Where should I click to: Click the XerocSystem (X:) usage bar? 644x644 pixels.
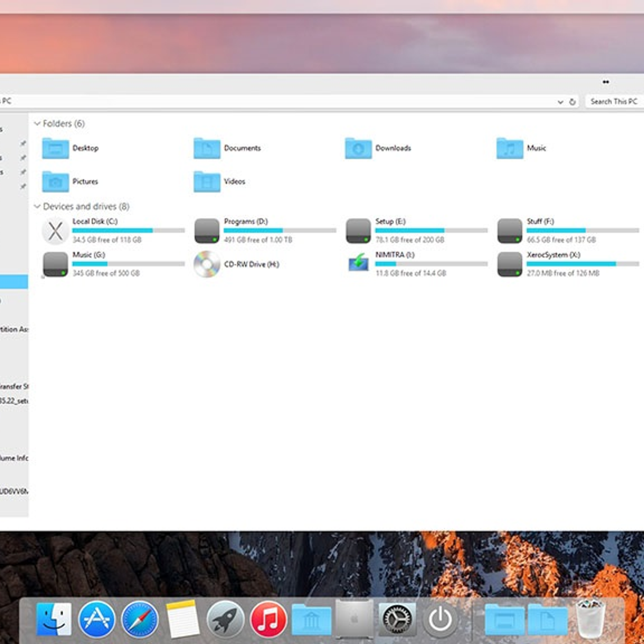tap(582, 264)
